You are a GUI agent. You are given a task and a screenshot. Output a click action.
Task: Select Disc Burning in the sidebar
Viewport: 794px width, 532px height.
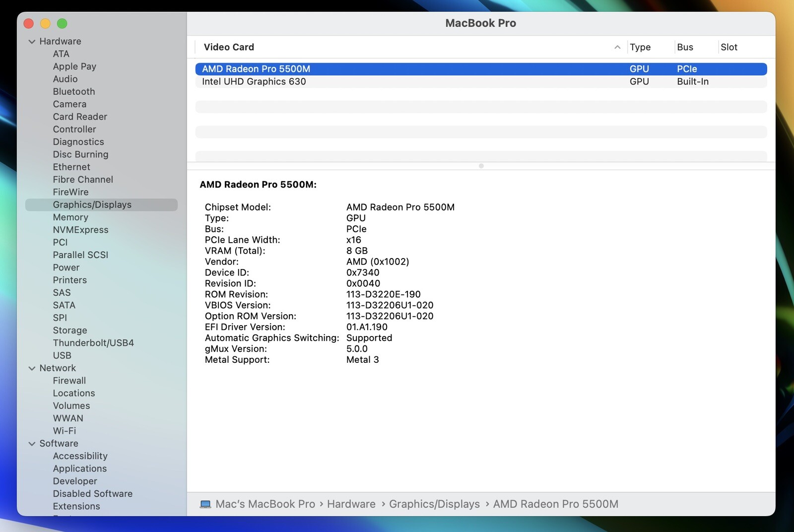click(x=80, y=154)
